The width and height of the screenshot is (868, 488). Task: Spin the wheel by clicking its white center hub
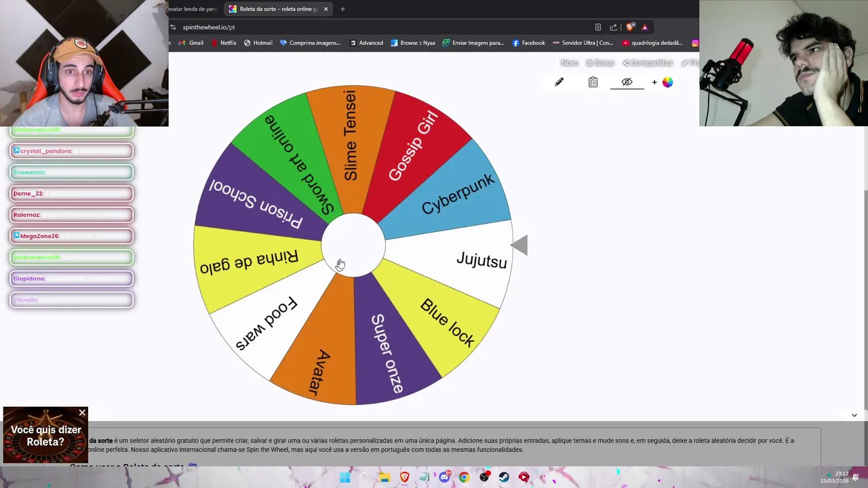click(x=353, y=245)
